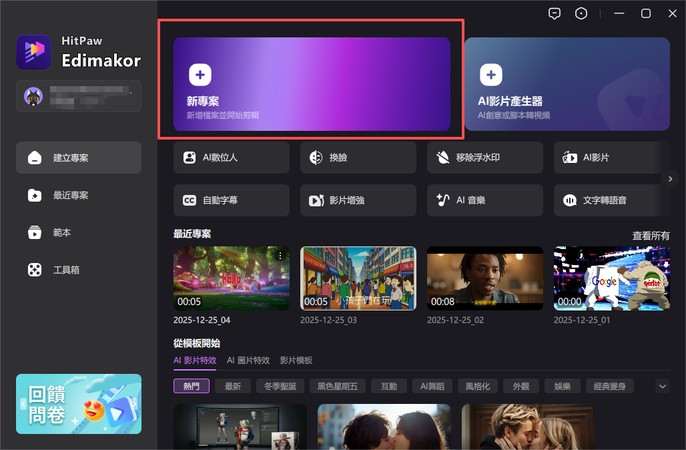Image resolution: width=686 pixels, height=450 pixels.
Task: Click the plus icon on 新專案 card
Action: [200, 75]
